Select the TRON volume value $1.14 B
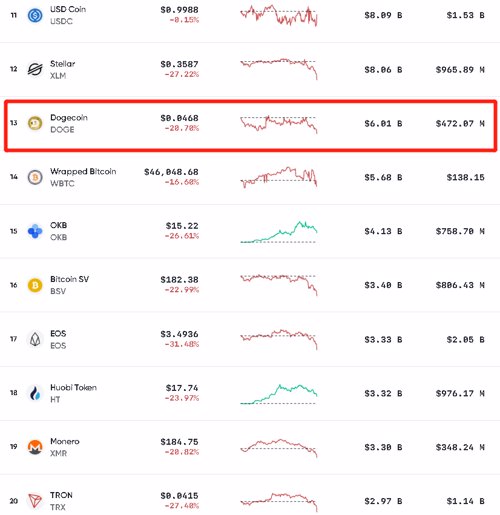This screenshot has width=500, height=515. click(465, 501)
